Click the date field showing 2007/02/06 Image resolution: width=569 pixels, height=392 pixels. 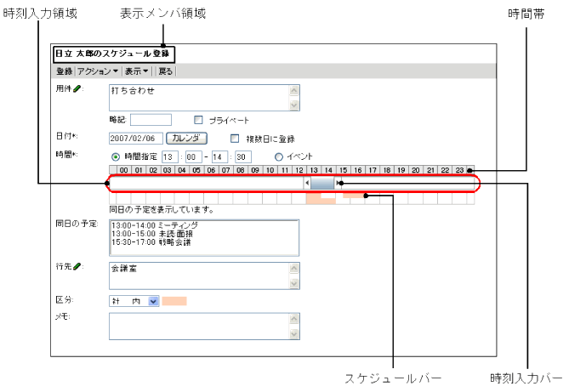[x=136, y=139]
